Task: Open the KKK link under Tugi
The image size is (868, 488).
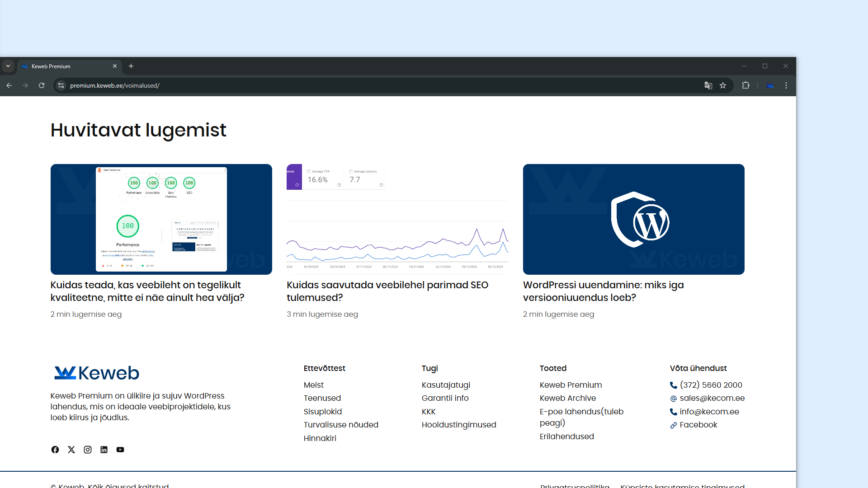Action: click(x=429, y=412)
